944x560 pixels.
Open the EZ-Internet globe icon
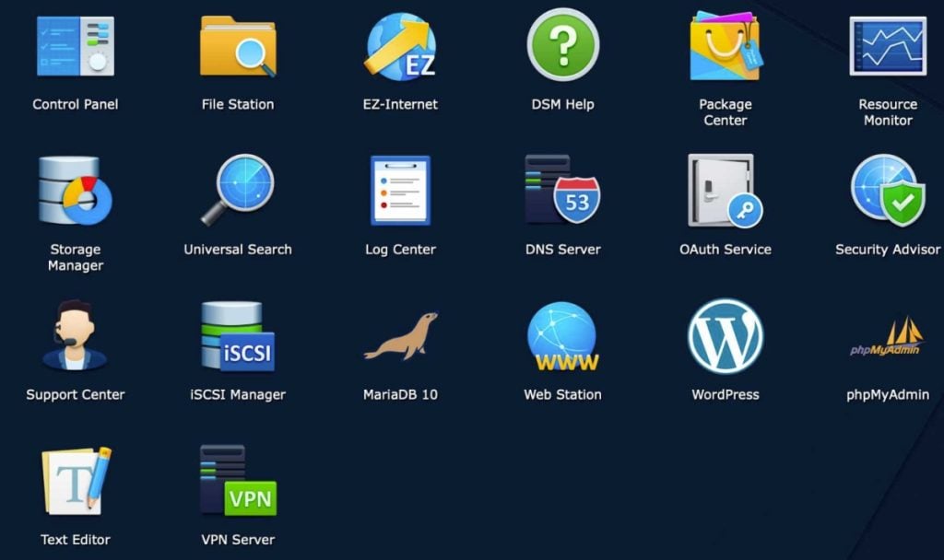pos(400,47)
